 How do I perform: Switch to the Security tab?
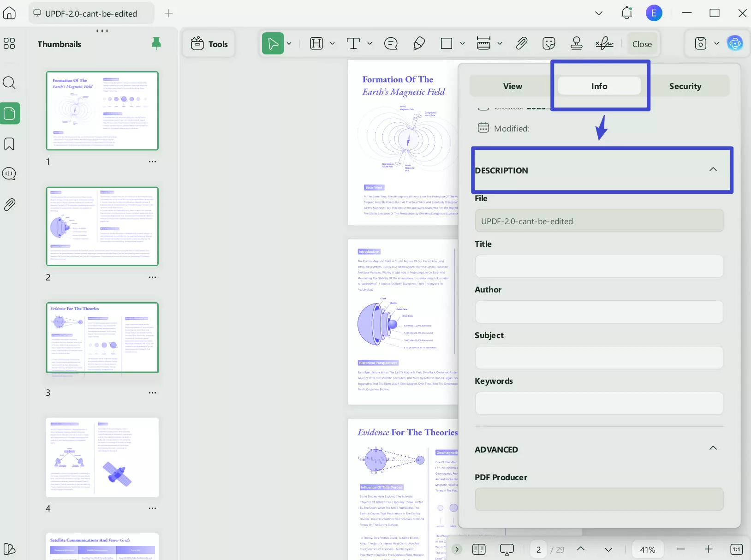pyautogui.click(x=685, y=86)
